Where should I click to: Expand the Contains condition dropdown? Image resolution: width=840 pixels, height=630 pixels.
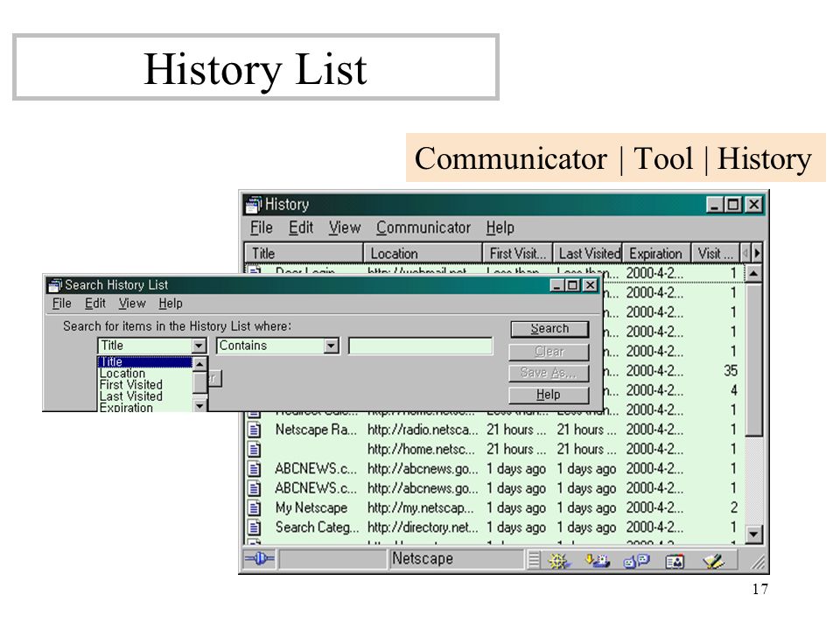pyautogui.click(x=331, y=346)
